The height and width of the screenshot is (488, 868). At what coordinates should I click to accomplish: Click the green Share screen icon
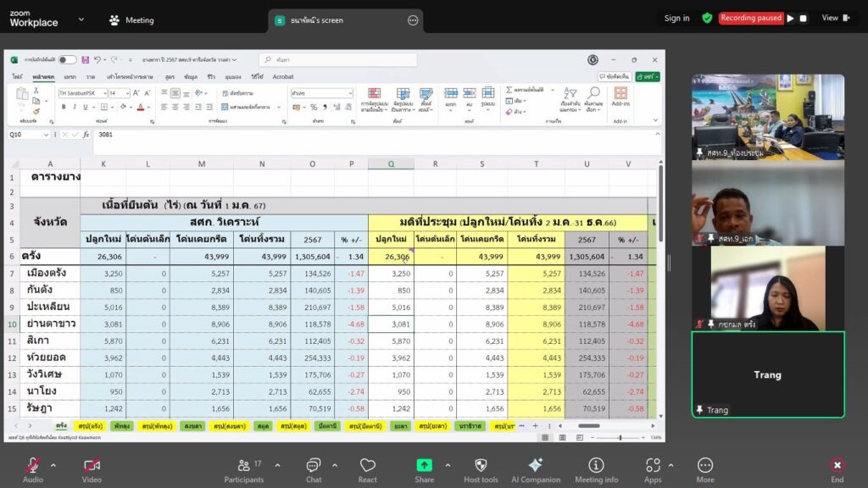(x=424, y=465)
